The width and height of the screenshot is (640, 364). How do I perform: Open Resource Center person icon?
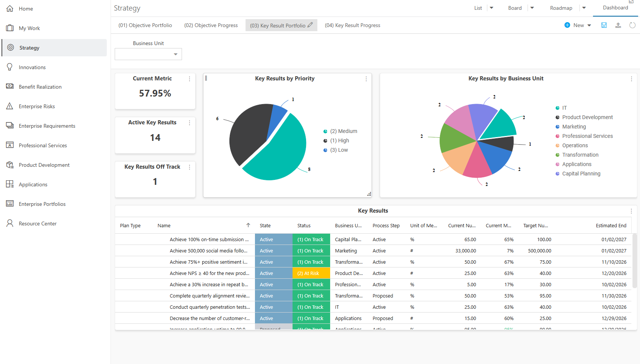(x=10, y=223)
